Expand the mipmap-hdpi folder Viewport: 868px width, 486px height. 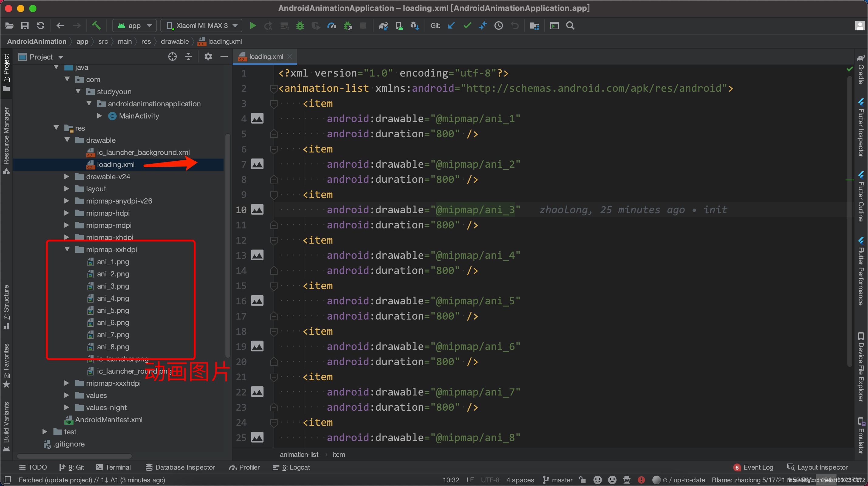pyautogui.click(x=67, y=213)
